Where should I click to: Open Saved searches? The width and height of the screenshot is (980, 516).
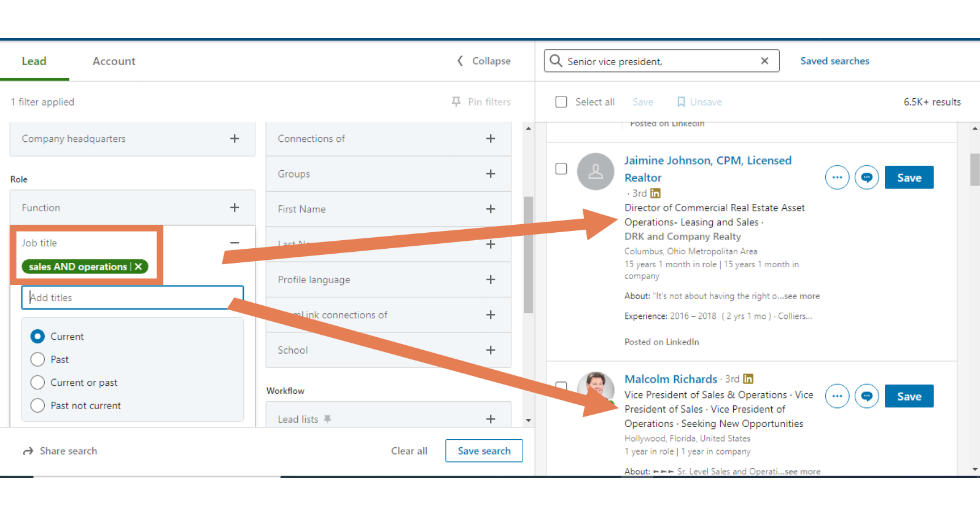(x=834, y=61)
